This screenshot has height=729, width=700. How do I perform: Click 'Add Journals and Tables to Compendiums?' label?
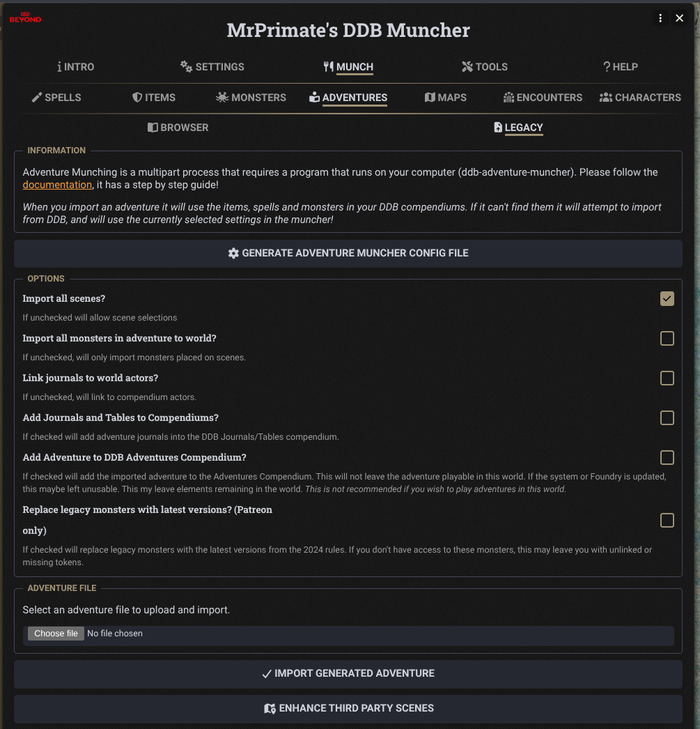120,418
